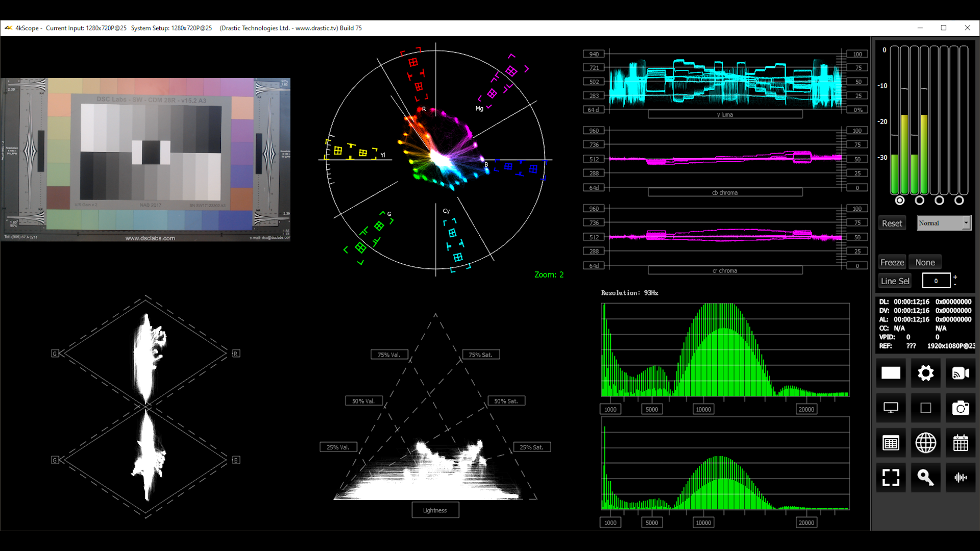Screen dimensions: 980x551
Task: Click the y luma waveform label
Action: coord(725,114)
